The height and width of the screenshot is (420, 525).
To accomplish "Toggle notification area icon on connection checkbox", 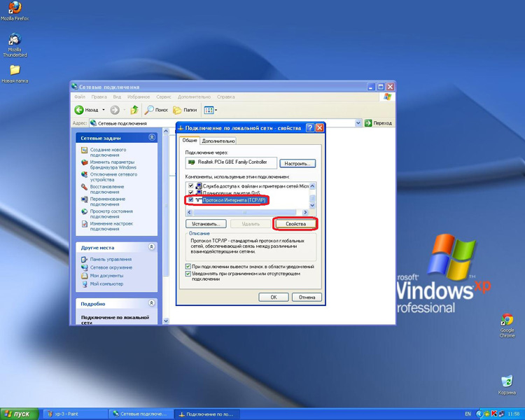I will pyautogui.click(x=188, y=267).
